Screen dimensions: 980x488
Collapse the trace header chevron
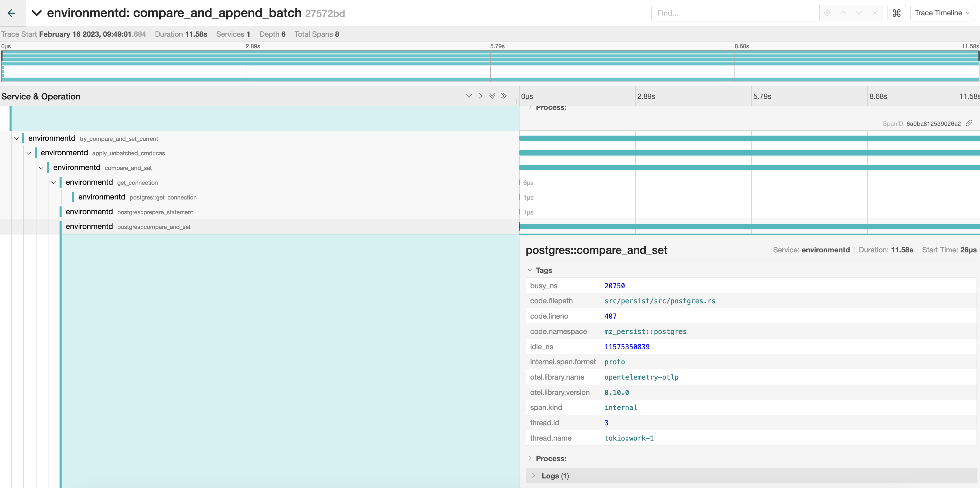(36, 13)
